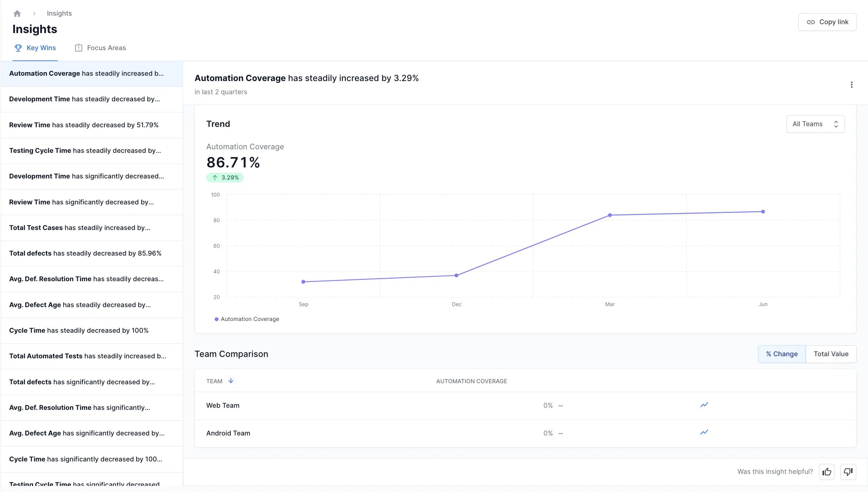Switch comparison to % Change

[x=782, y=354]
